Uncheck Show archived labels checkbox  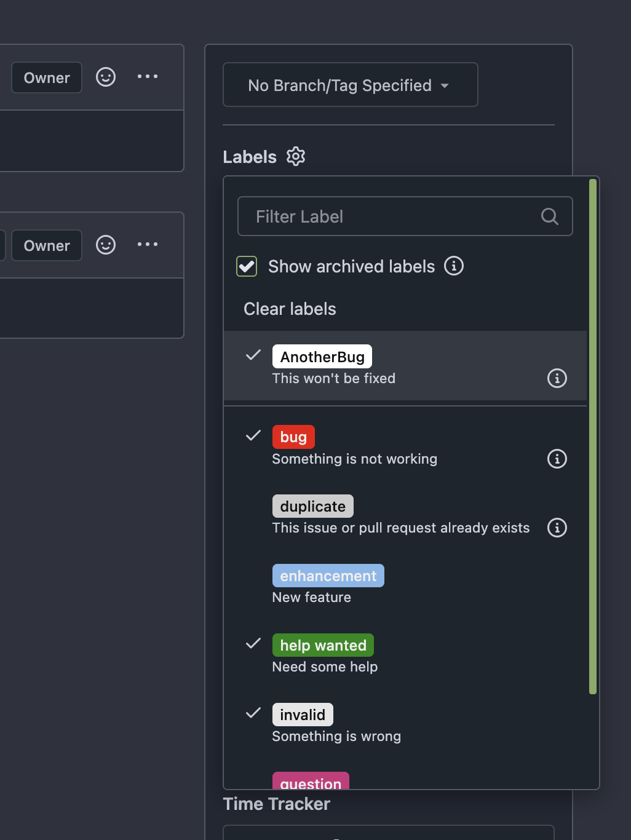pyautogui.click(x=247, y=266)
